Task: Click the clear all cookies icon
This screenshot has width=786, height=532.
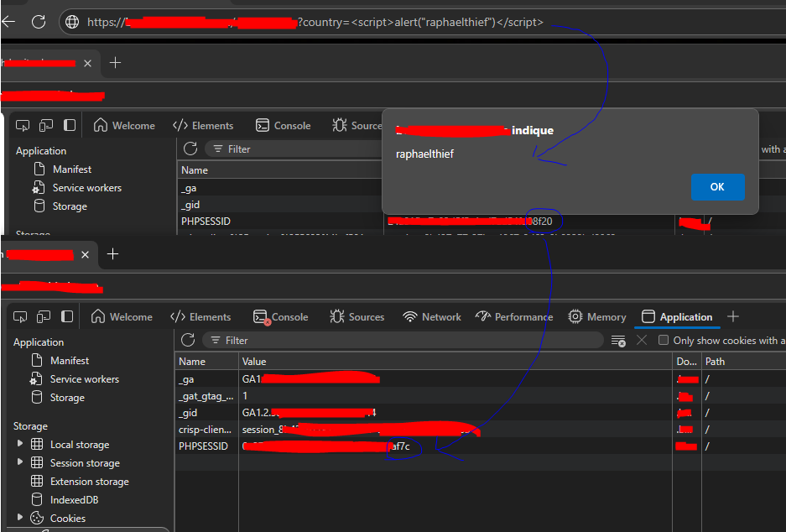Action: (618, 341)
